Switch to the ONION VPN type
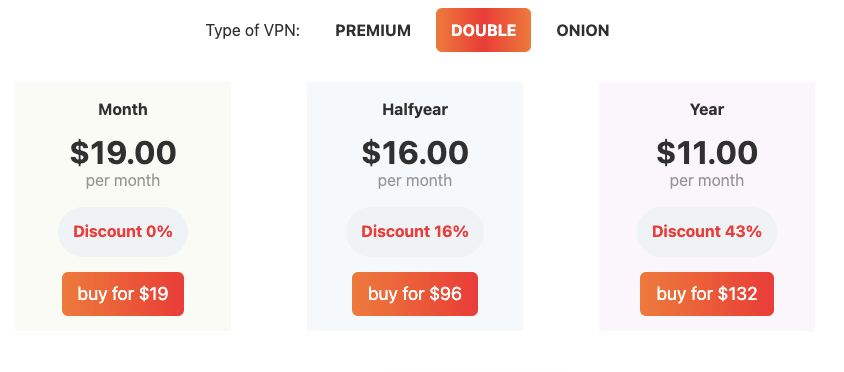 click(582, 31)
